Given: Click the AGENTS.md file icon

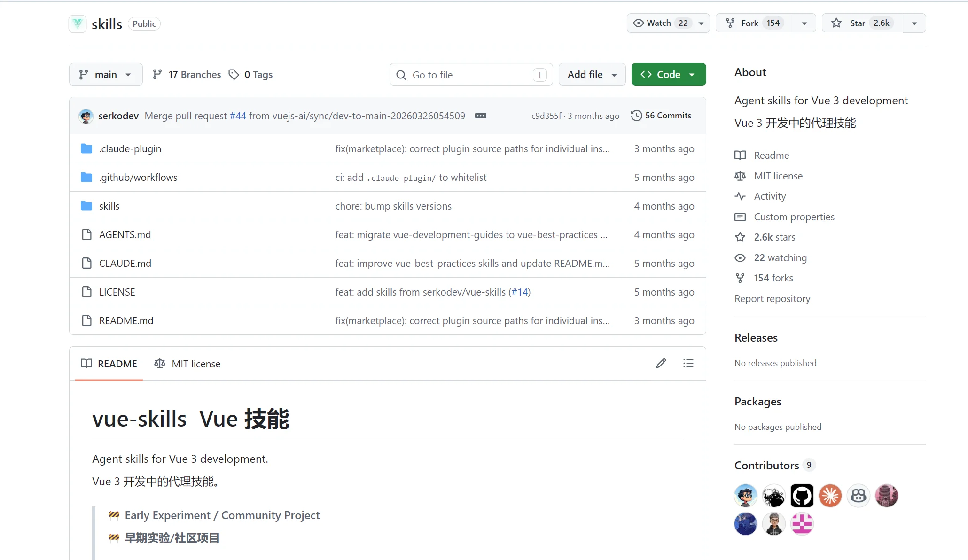Looking at the screenshot, I should [x=86, y=235].
